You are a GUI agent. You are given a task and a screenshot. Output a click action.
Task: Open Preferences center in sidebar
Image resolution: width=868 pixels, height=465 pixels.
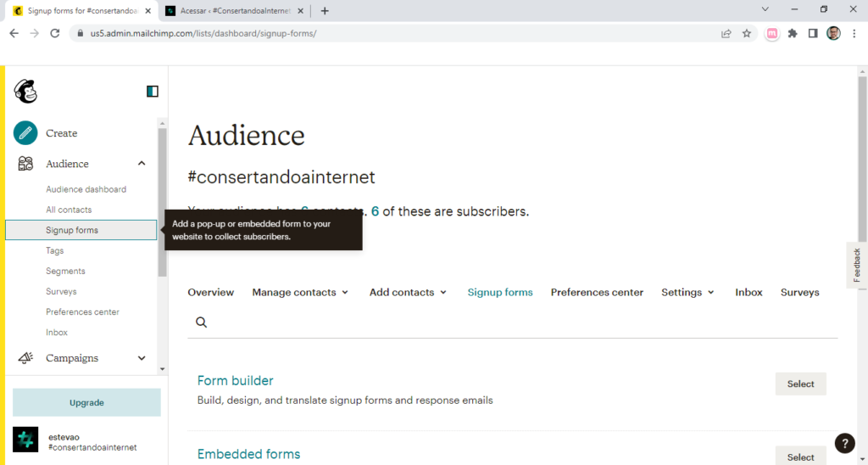(82, 312)
